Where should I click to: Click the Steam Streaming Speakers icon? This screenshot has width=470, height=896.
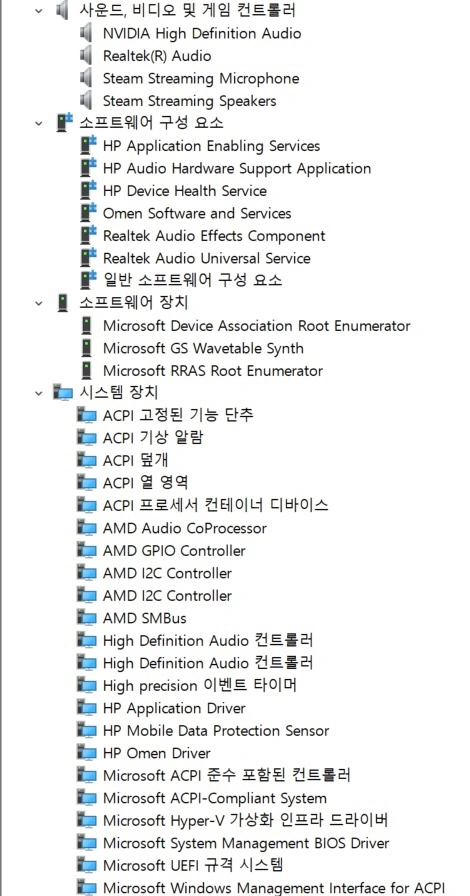pyautogui.click(x=86, y=101)
